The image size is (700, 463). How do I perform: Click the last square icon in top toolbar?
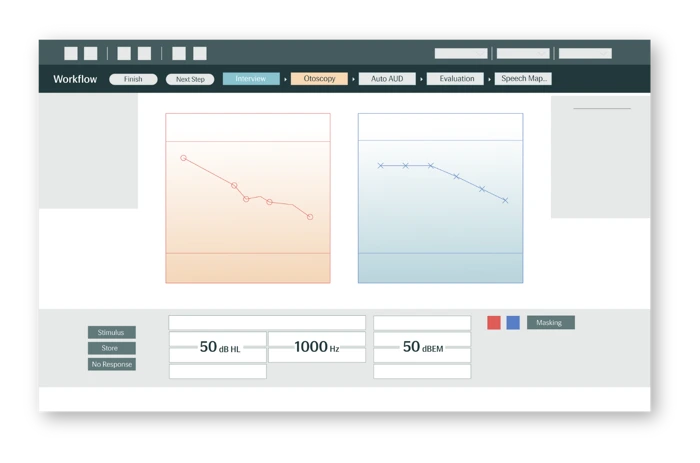(200, 54)
